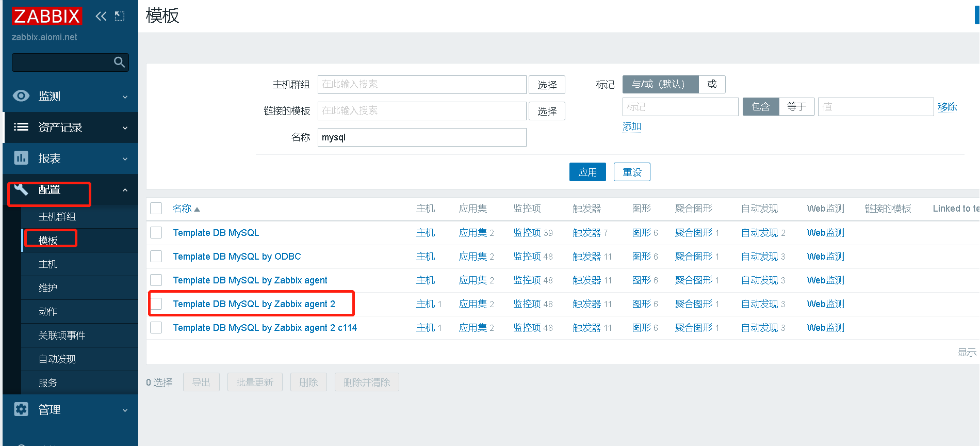Collapse the 配置 menu chevron

pyautogui.click(x=125, y=190)
